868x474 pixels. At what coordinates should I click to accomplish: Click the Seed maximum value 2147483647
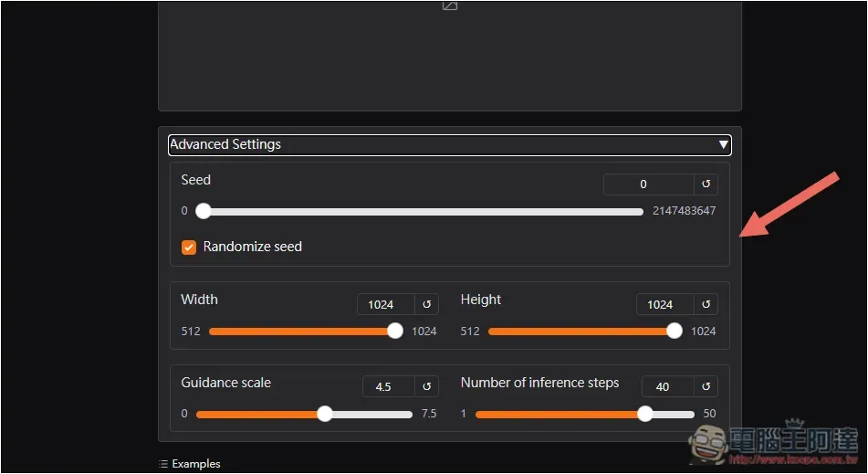tap(685, 211)
